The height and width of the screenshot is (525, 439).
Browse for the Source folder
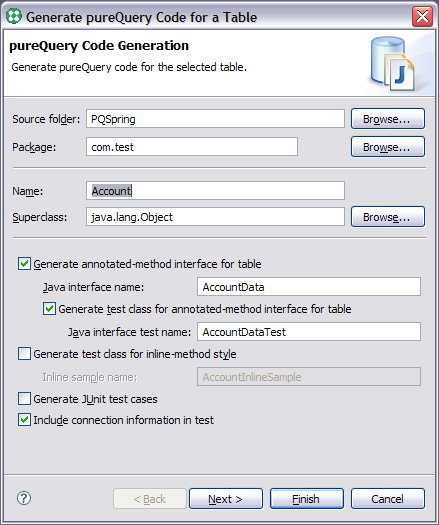[x=388, y=119]
